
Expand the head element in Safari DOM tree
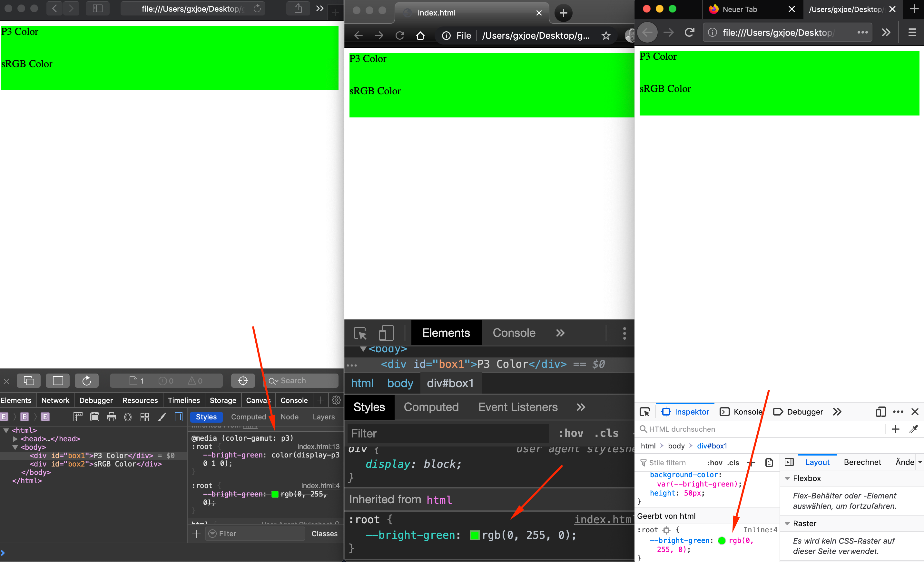[15, 438]
